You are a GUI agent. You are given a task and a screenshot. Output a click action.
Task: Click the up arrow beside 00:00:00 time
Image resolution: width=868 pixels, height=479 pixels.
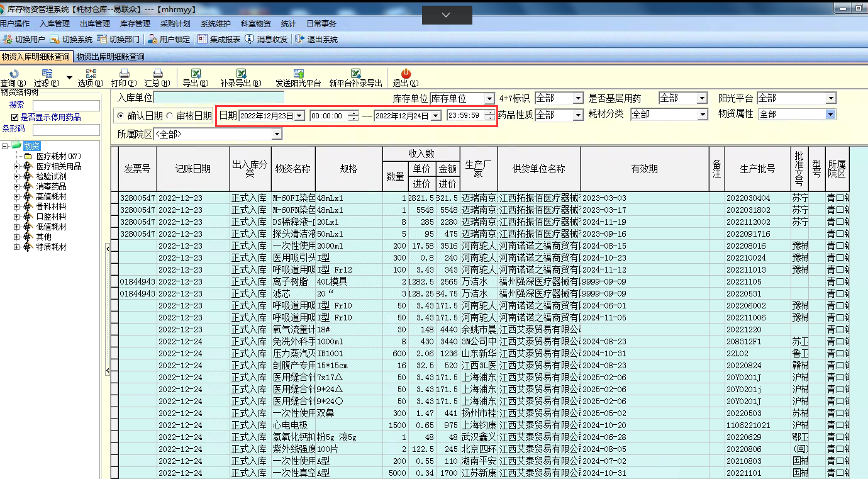(x=353, y=113)
